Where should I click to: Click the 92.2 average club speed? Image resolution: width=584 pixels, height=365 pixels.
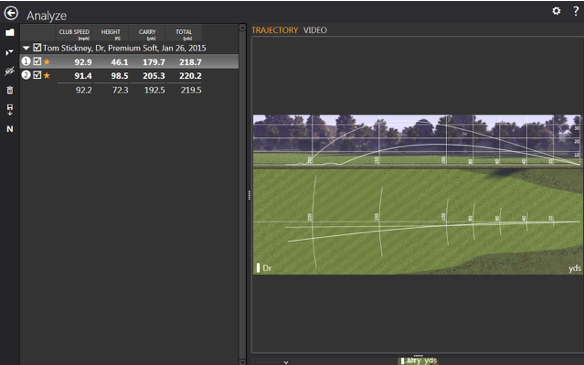tap(83, 90)
